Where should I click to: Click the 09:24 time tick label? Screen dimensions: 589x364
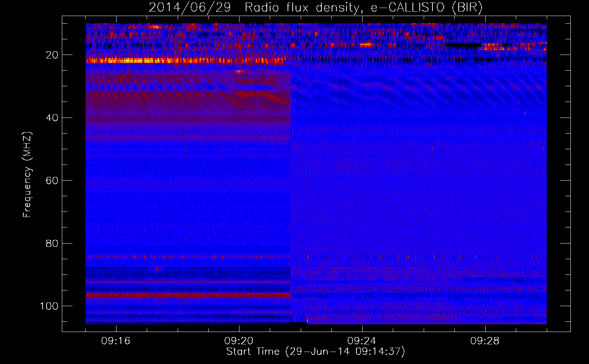[362, 341]
